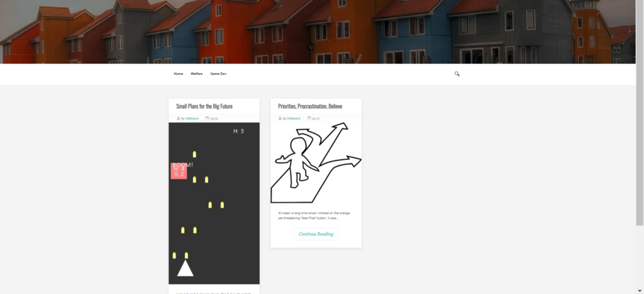This screenshot has width=644, height=294.
Task: Open the Welfare menu item
Action: [x=196, y=74]
